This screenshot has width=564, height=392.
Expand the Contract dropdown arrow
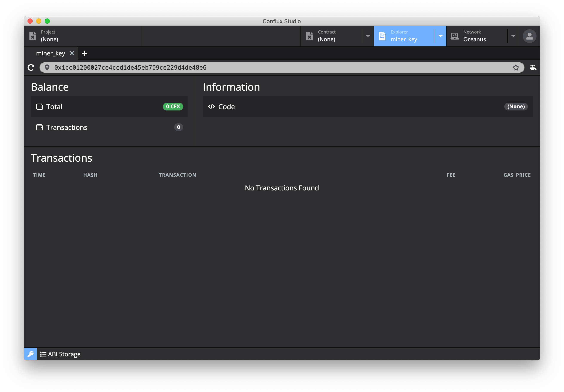coord(368,36)
